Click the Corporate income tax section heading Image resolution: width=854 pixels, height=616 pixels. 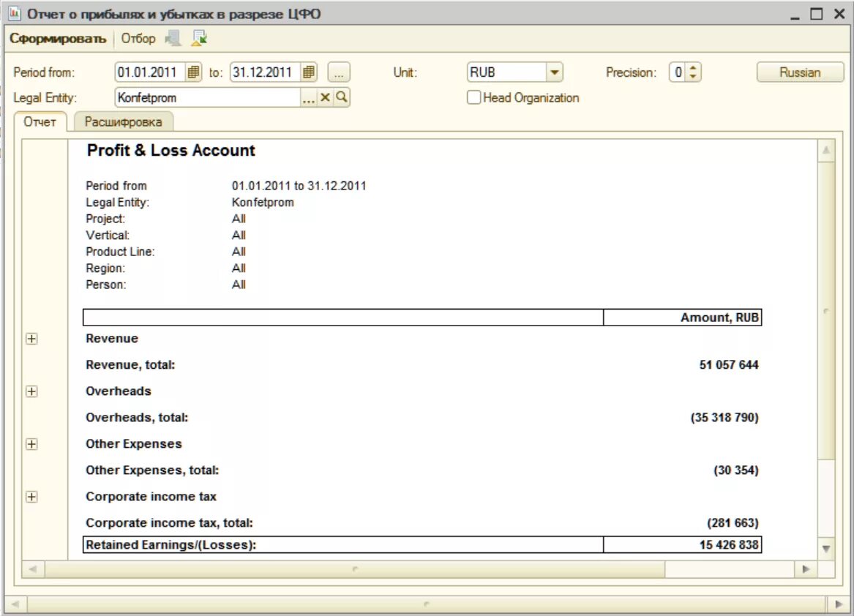pos(151,497)
